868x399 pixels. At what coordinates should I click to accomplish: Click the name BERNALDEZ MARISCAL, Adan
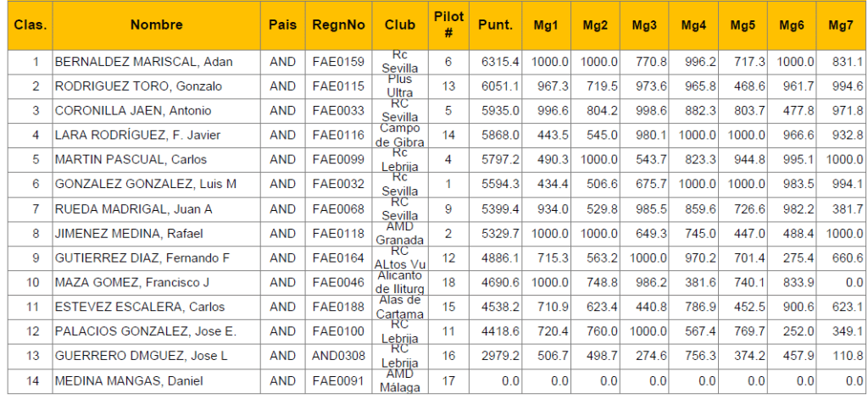pyautogui.click(x=143, y=62)
